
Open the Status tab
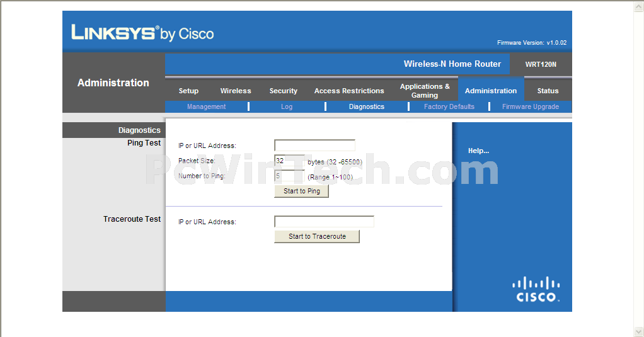click(x=548, y=91)
